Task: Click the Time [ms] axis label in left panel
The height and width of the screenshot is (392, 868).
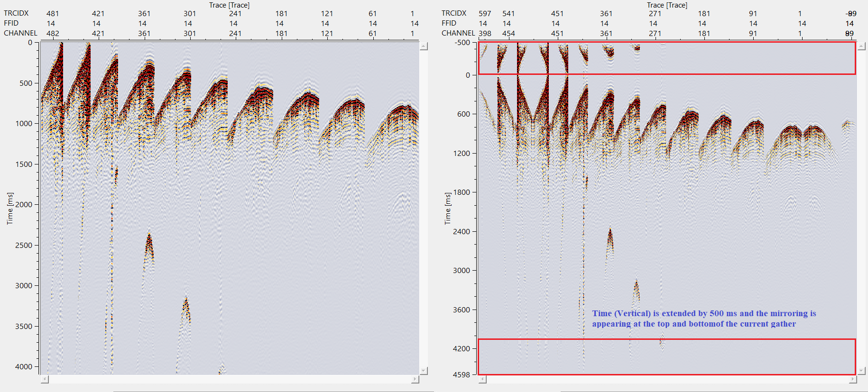Action: click(10, 208)
